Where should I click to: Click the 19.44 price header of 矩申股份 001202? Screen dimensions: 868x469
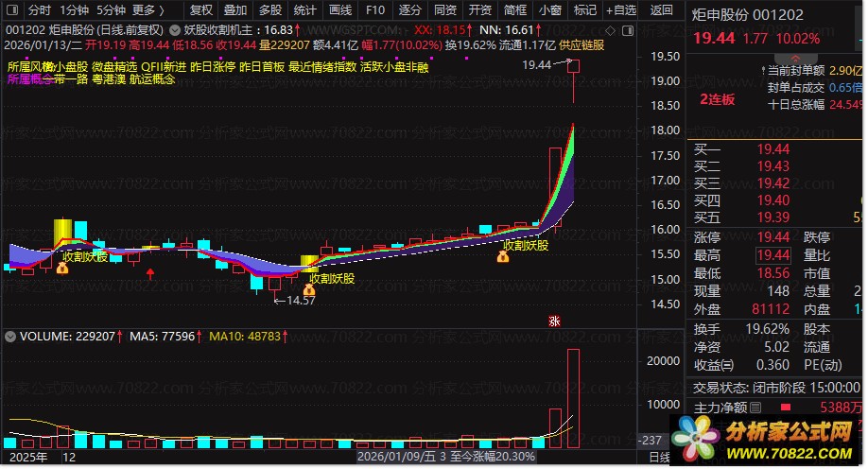click(714, 38)
